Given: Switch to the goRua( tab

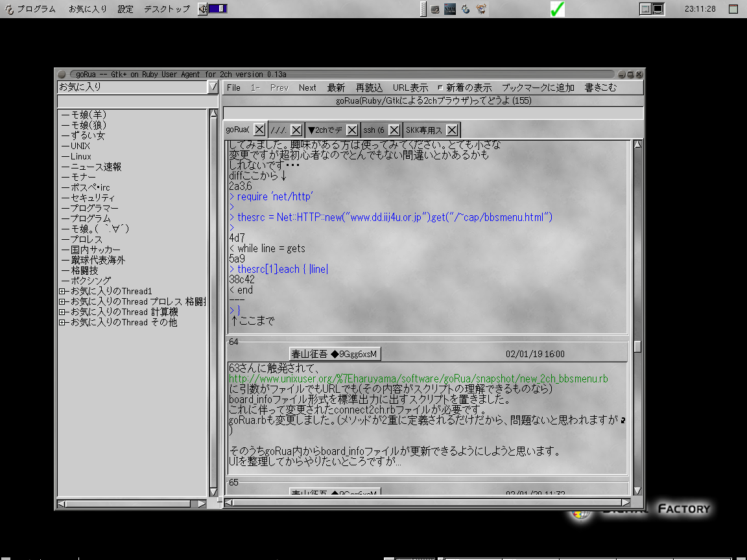Looking at the screenshot, I should (237, 130).
